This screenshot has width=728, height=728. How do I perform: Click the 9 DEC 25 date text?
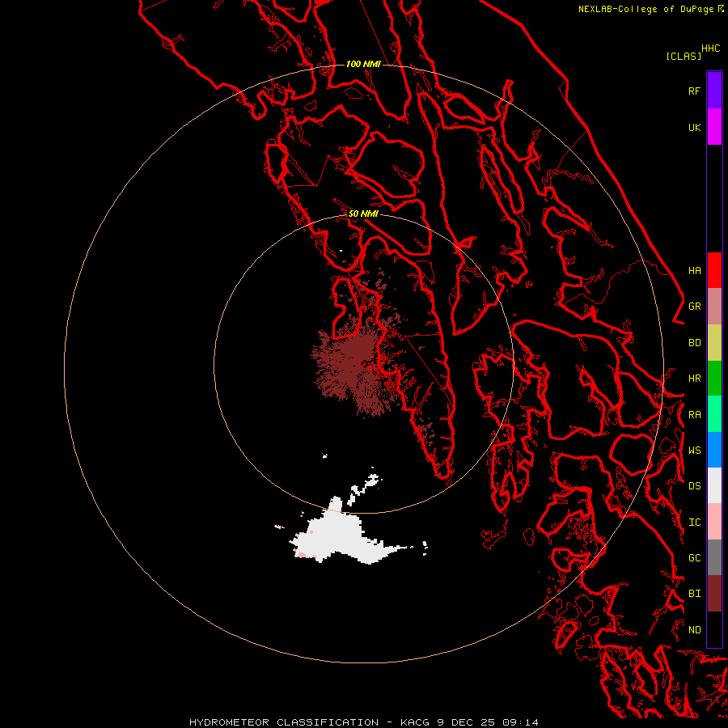tap(466, 722)
